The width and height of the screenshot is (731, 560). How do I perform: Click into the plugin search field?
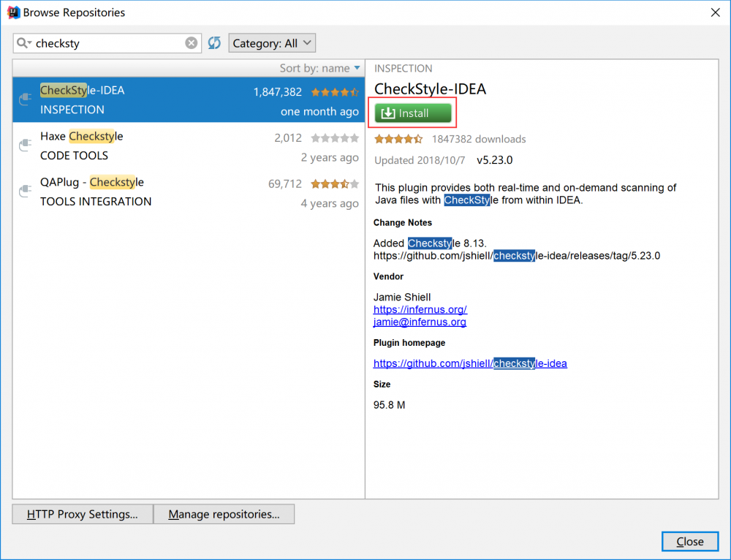(x=110, y=43)
